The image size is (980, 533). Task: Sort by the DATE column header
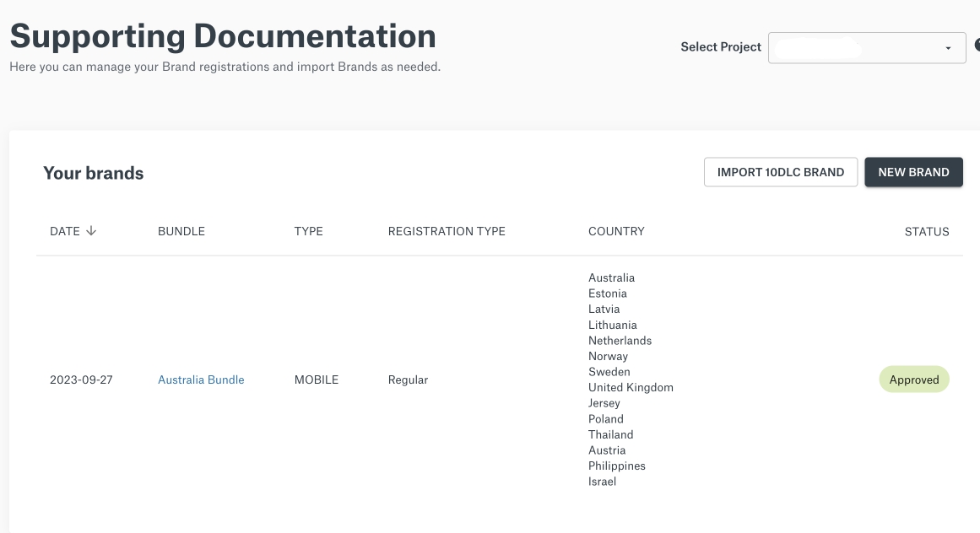click(x=65, y=231)
